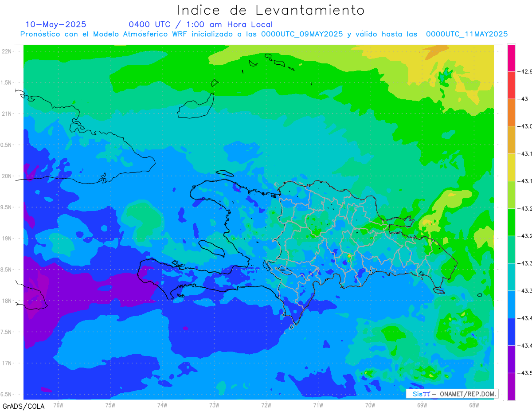Click the "75W" longitude label
The image size is (532, 411).
[x=110, y=405]
